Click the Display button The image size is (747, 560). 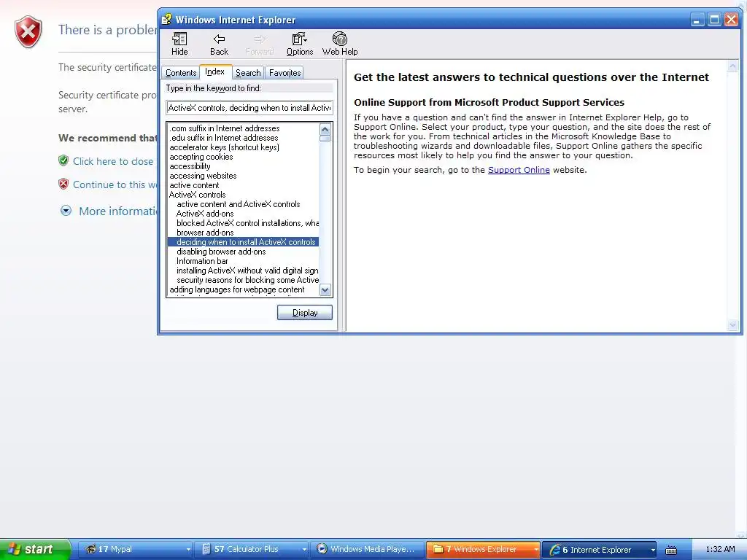click(304, 312)
